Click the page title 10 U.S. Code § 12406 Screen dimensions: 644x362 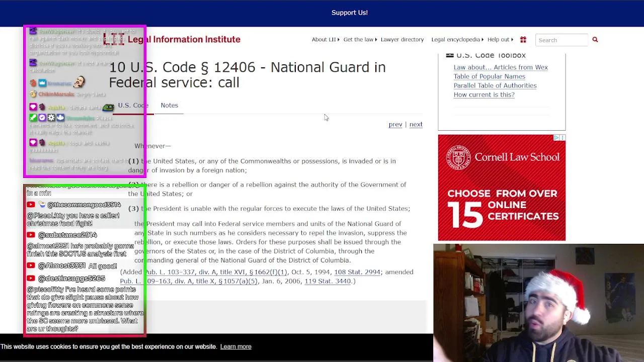247,74
